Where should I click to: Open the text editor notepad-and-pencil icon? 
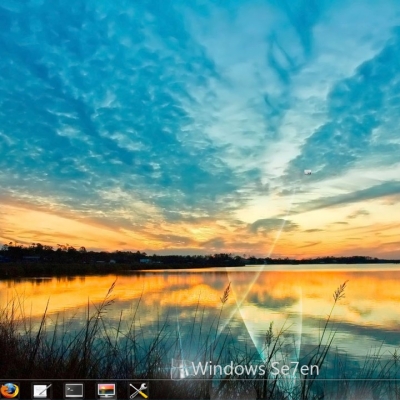[x=42, y=391]
